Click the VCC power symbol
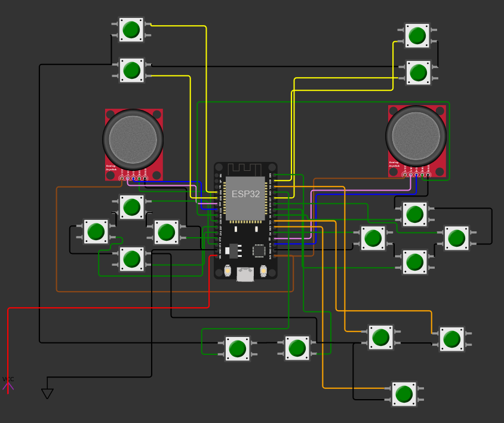Image resolution: width=504 pixels, height=423 pixels. pos(8,384)
